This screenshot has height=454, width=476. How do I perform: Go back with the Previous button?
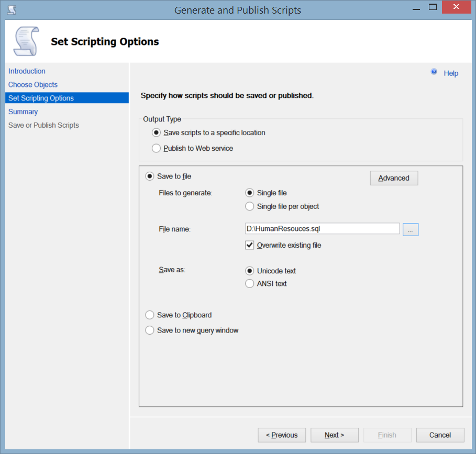pos(282,435)
